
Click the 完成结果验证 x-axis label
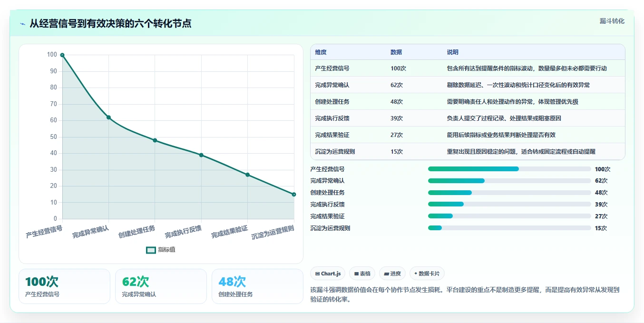click(230, 232)
